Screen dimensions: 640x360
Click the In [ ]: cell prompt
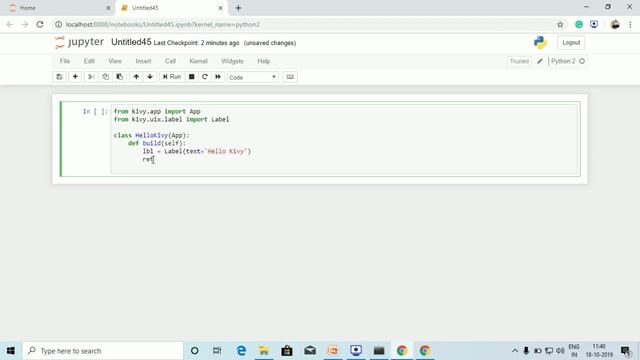(95, 111)
